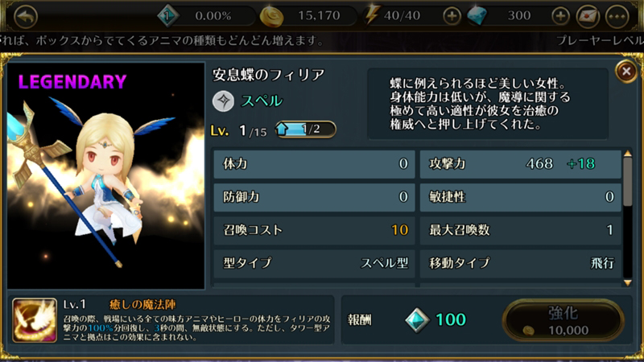Select the 攻撃力 468 stat row
Image resolution: width=644 pixels, height=362 pixels.
pyautogui.click(x=520, y=164)
